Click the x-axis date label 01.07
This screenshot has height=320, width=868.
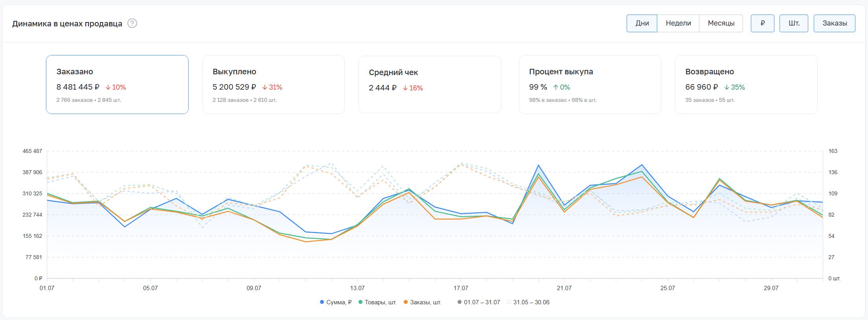pos(47,288)
